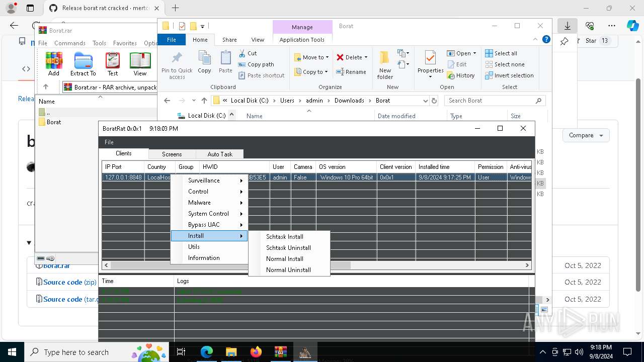Open WinRAR Commands menu

pos(70,43)
